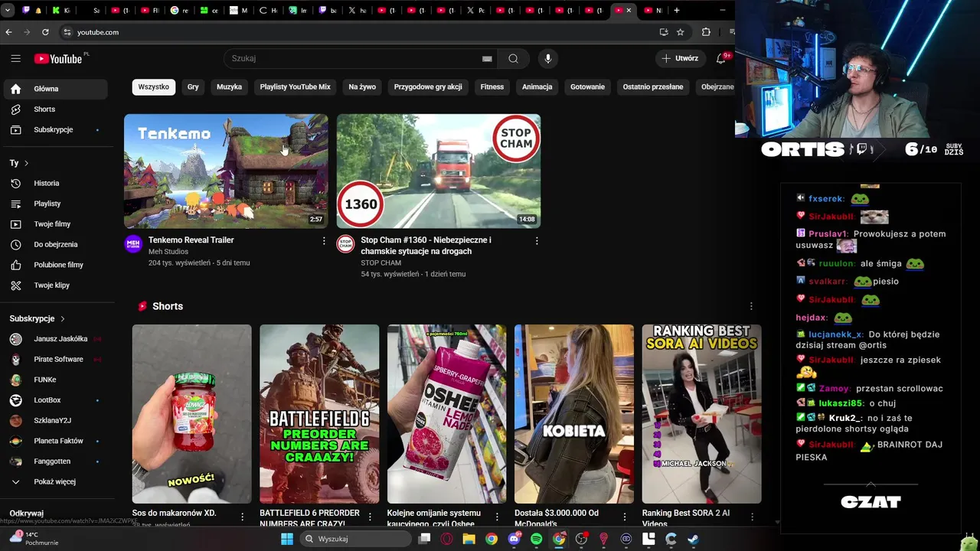Play Tenkemo Reveal Trailer thumbnail
980x551 pixels.
[226, 171]
